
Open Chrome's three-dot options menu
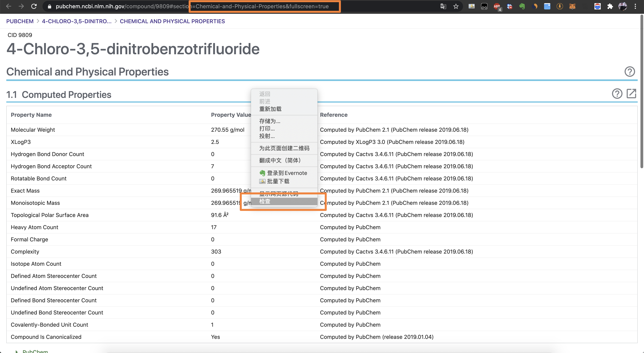[x=636, y=6]
